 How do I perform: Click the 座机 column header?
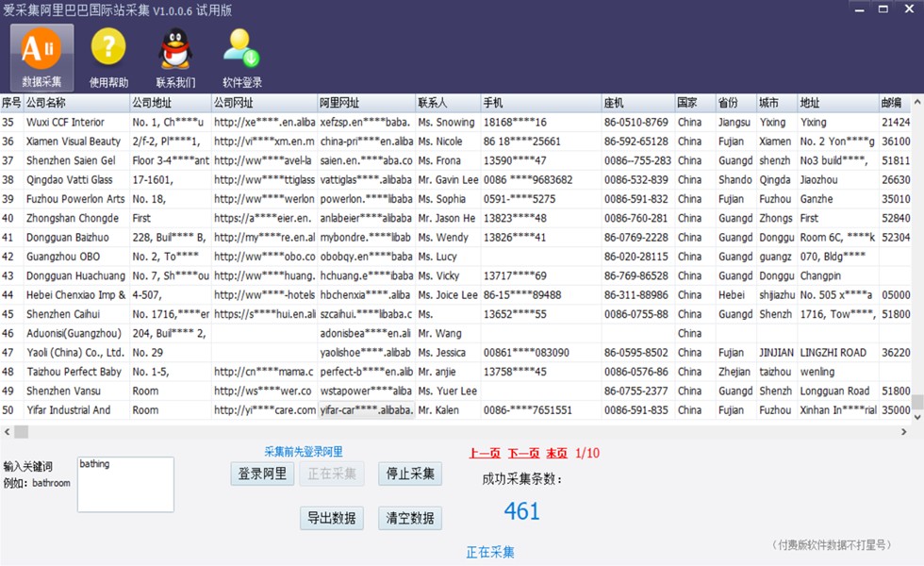(638, 103)
